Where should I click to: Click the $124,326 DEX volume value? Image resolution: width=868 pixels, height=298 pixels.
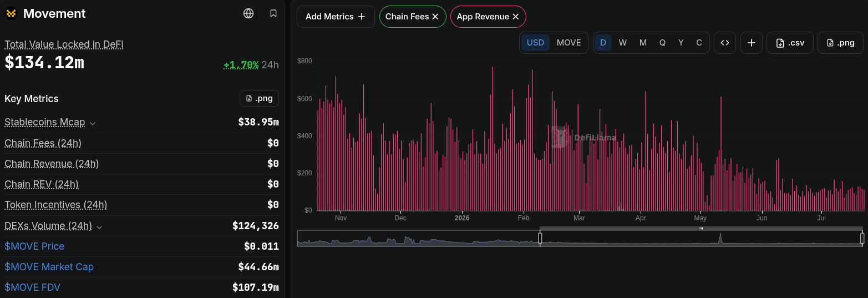click(x=256, y=226)
